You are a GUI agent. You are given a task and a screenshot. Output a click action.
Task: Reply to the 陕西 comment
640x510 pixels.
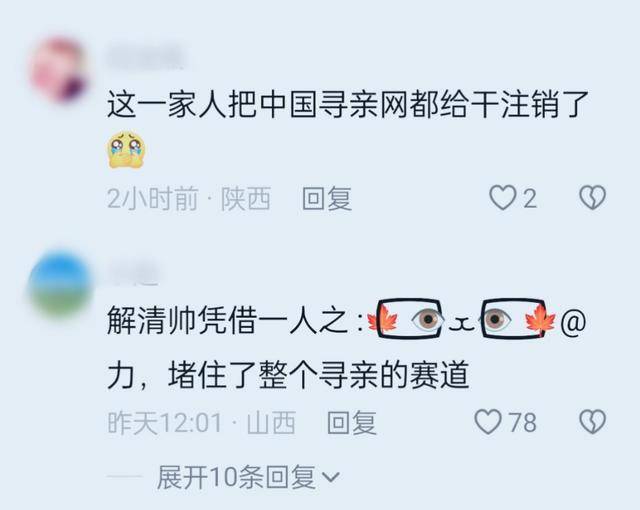coord(327,199)
